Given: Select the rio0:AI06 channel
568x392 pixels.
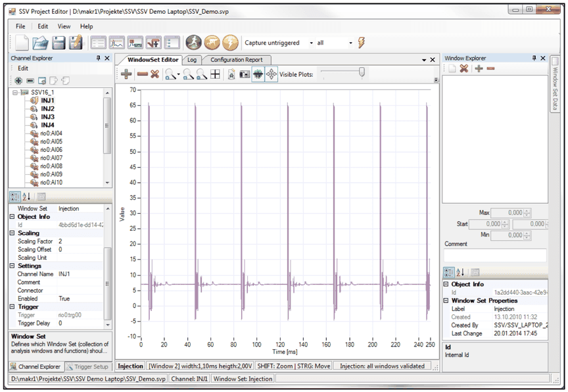Looking at the screenshot, I should tap(51, 149).
